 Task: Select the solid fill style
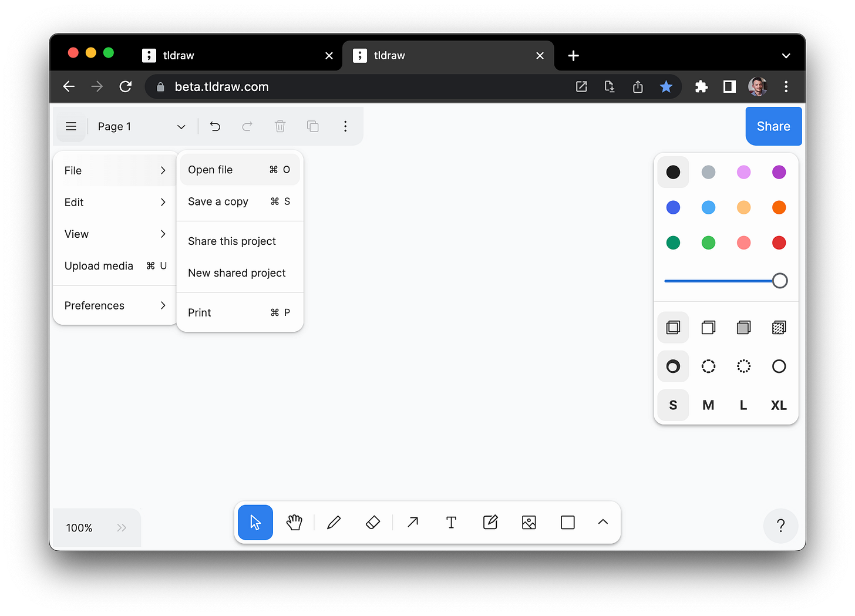[x=743, y=328]
